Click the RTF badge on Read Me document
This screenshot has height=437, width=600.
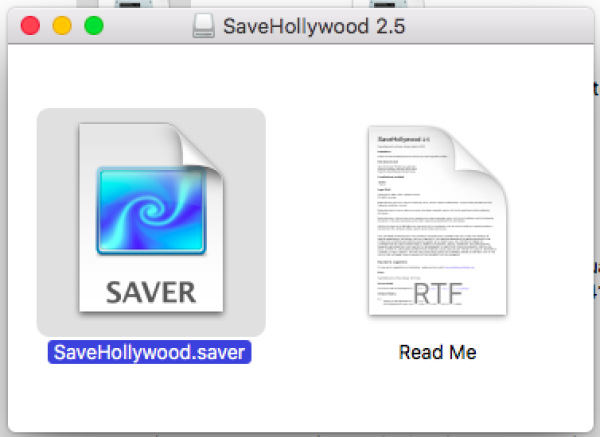click(x=438, y=292)
